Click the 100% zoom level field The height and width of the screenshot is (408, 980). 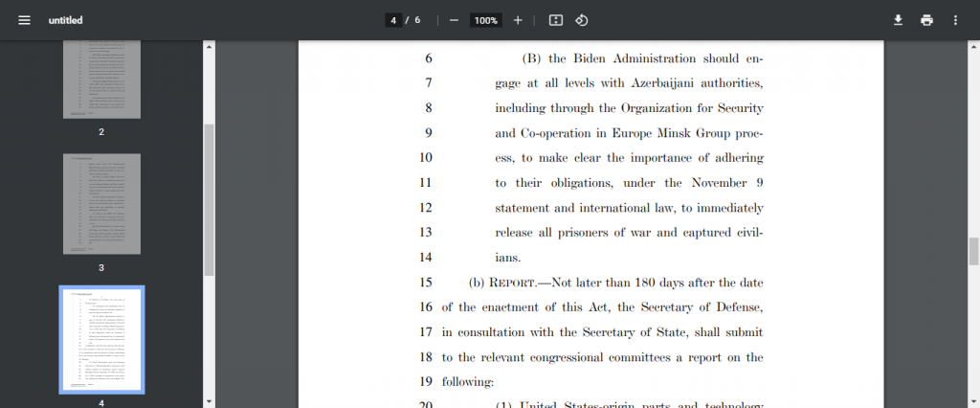point(486,20)
